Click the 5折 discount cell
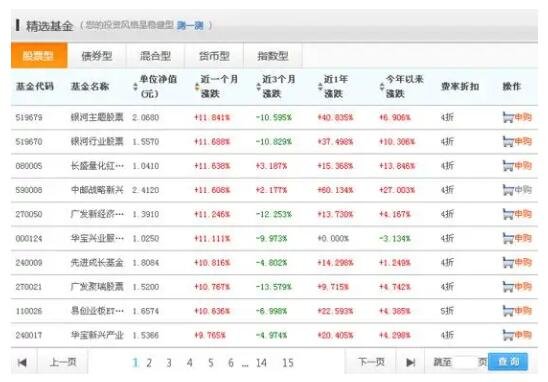The image size is (548, 382). click(447, 311)
